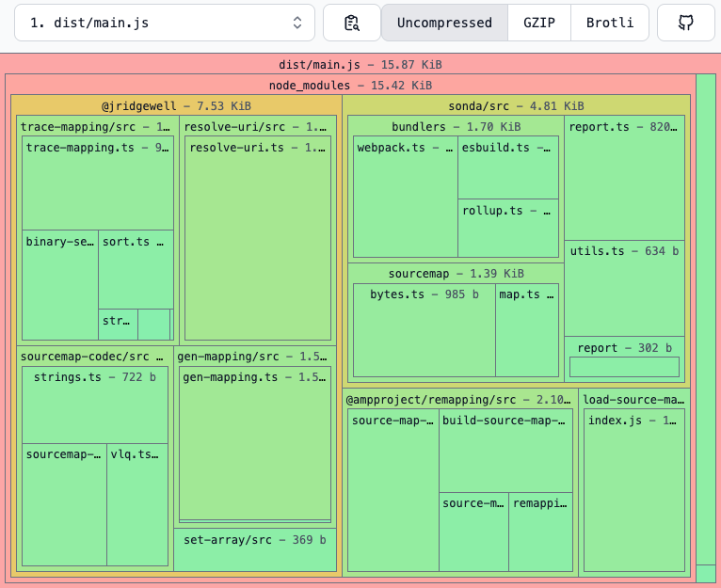Click the str… small tile in trace-mapping

click(x=118, y=325)
